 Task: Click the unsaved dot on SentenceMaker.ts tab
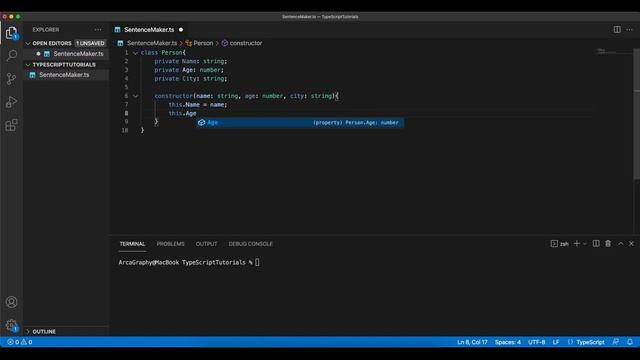coord(181,30)
